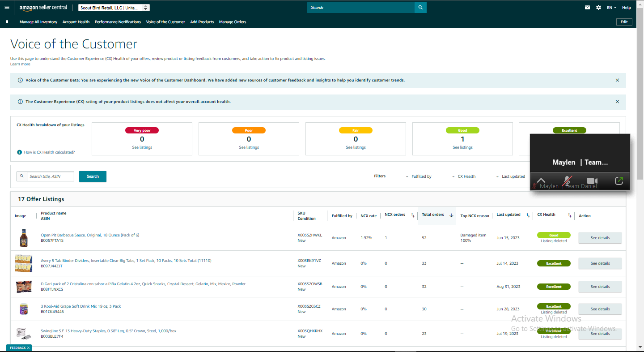Click the Total orders sort arrow

click(451, 215)
